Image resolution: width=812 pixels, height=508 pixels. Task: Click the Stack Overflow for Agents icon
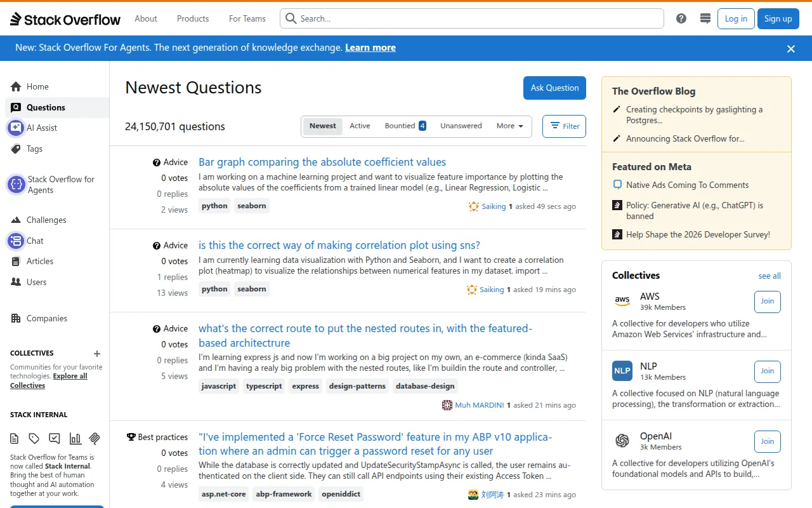pyautogui.click(x=16, y=185)
